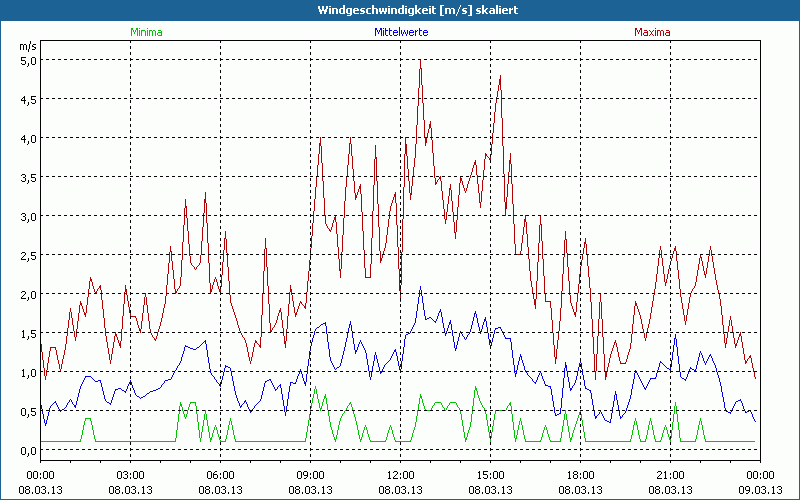This screenshot has height=500, width=800.
Task: Click the 0,0 y-axis tick label
Action: [28, 450]
